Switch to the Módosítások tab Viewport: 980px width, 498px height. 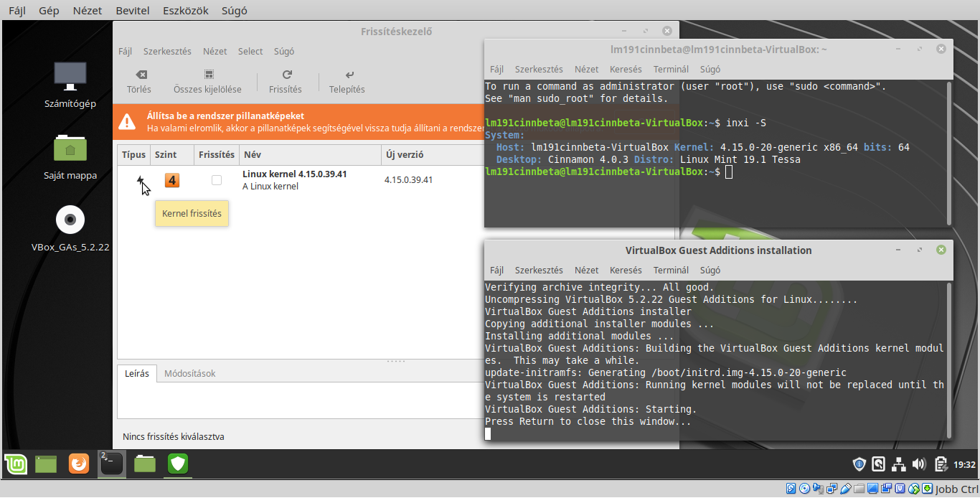pos(189,373)
